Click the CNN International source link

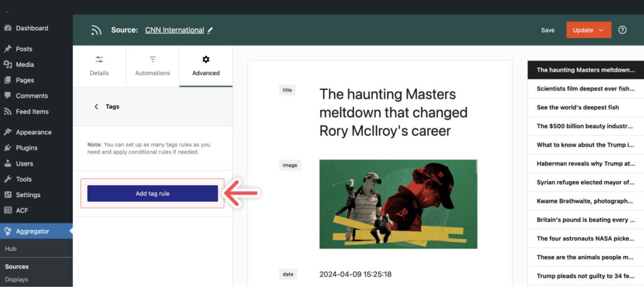(x=175, y=30)
